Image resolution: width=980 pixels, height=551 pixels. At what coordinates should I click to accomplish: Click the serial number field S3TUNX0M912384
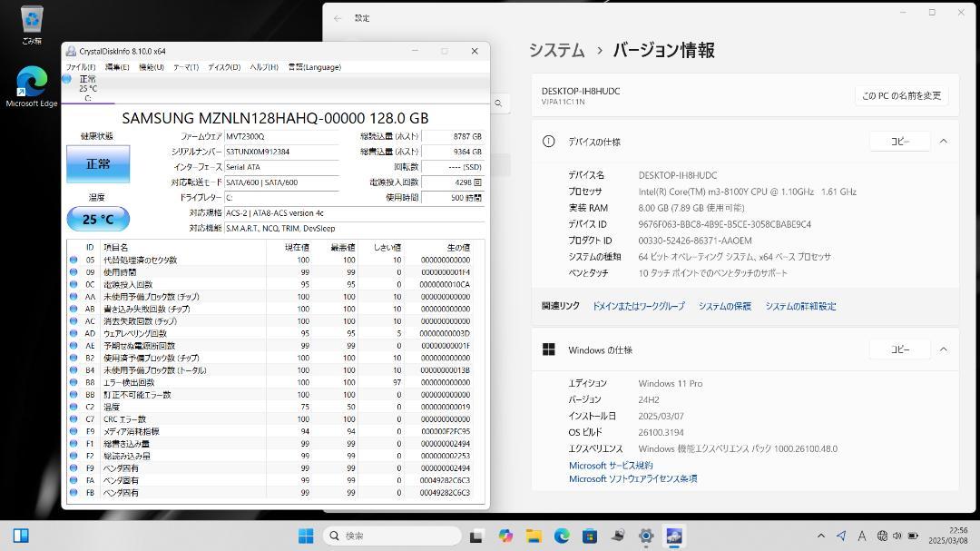281,152
